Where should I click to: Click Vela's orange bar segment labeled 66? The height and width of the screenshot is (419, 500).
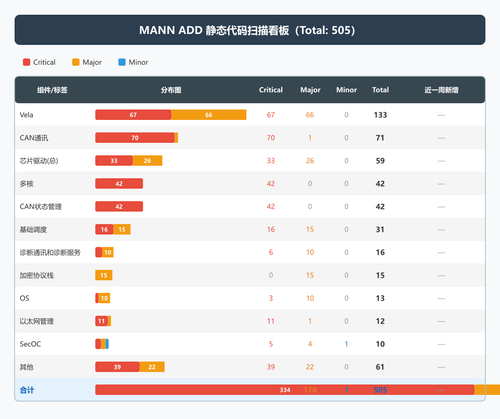coord(209,115)
